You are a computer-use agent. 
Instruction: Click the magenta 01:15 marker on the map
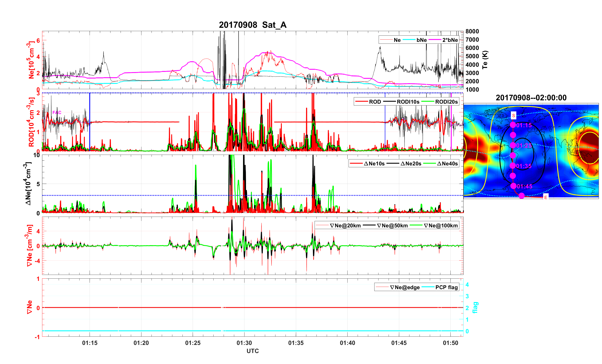tap(513, 125)
